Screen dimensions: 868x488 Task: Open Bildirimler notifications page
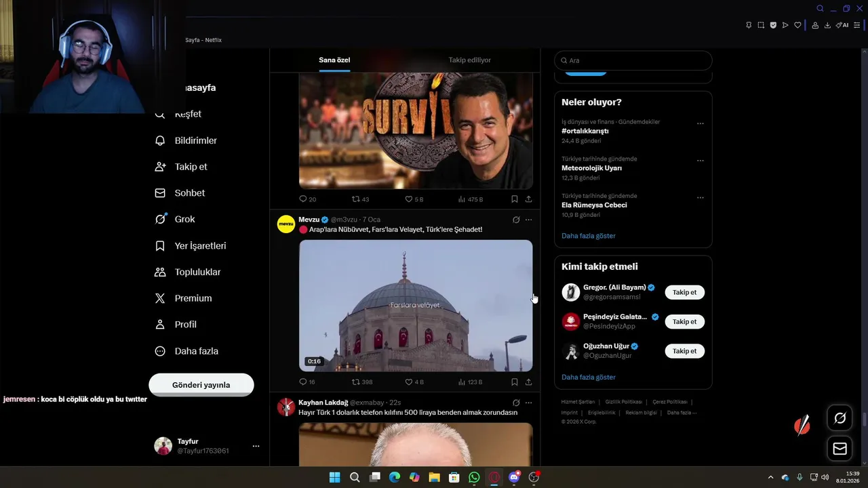pyautogui.click(x=186, y=140)
